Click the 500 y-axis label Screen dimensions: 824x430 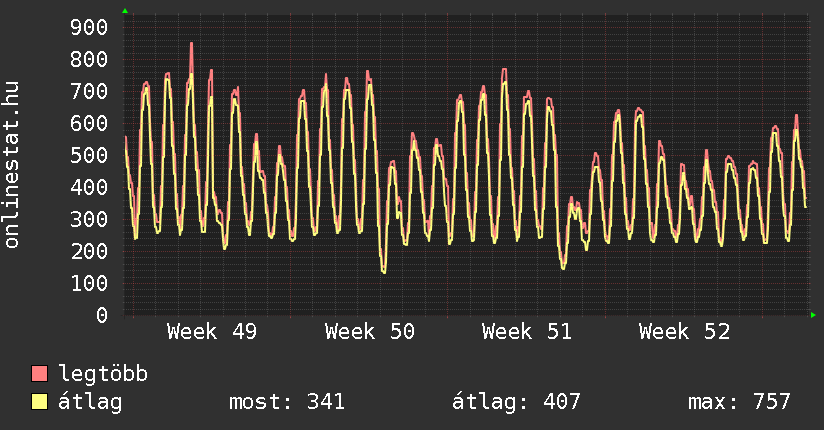[x=88, y=155]
